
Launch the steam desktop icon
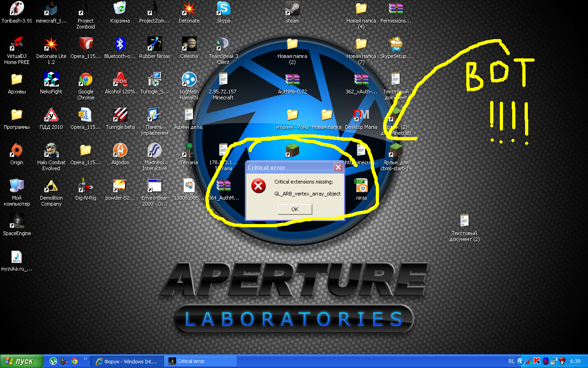[x=293, y=12]
